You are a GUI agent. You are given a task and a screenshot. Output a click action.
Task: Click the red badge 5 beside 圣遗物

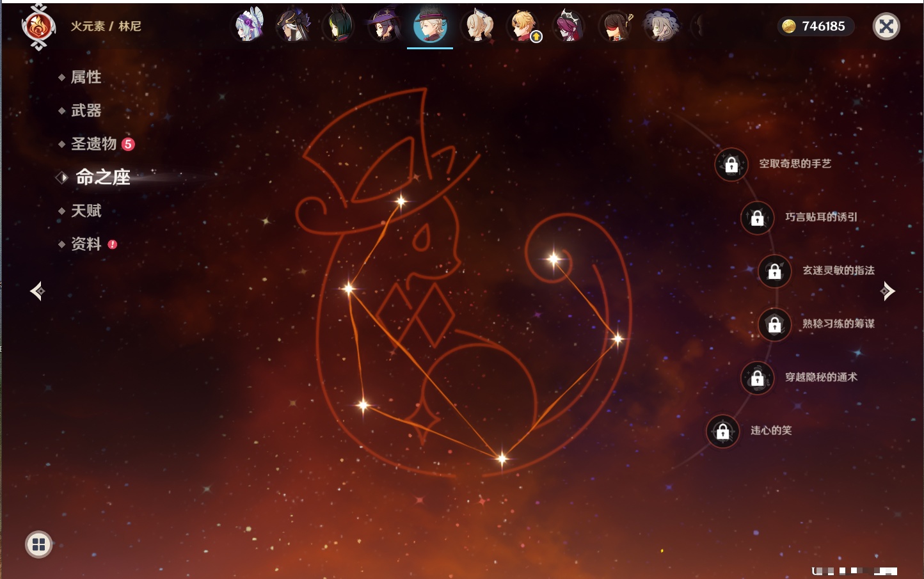[x=128, y=144]
